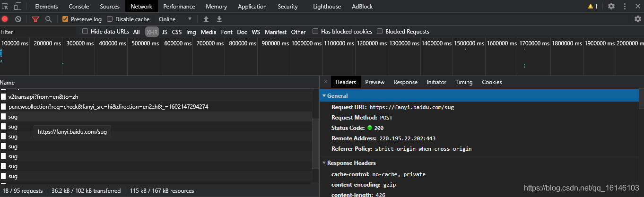Show request Response tab
Viewport: 644px width, 197px height.
406,82
